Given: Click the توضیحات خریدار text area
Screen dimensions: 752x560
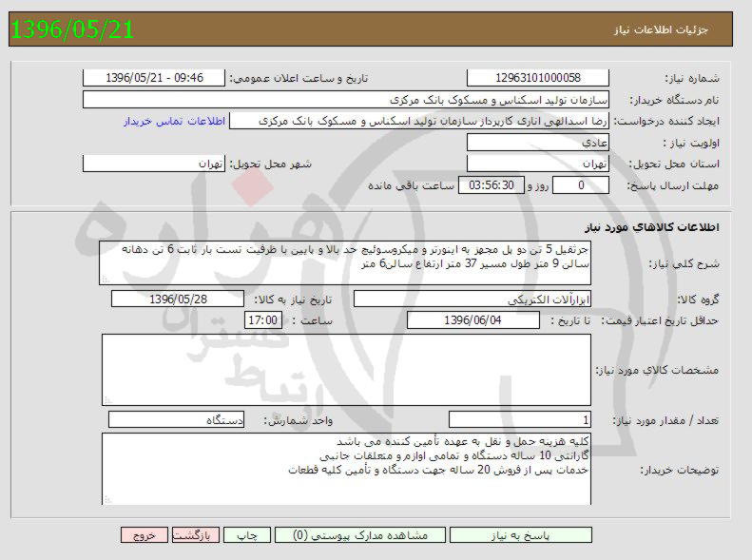Looking at the screenshot, I should tap(346, 469).
